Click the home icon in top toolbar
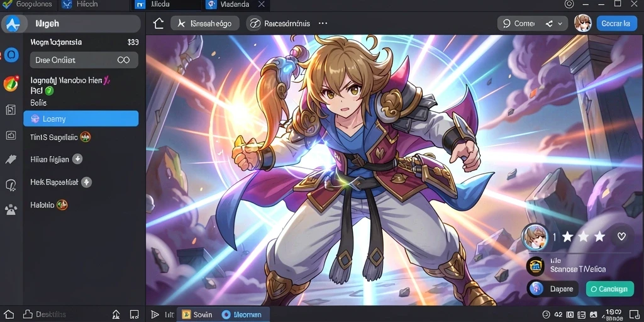This screenshot has width=644, height=322. pos(158,23)
